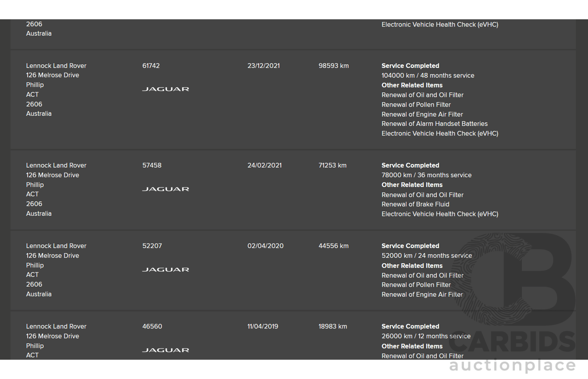This screenshot has height=379, width=588.
Task: Click the Jaguar logo under reference 61742
Action: point(165,89)
